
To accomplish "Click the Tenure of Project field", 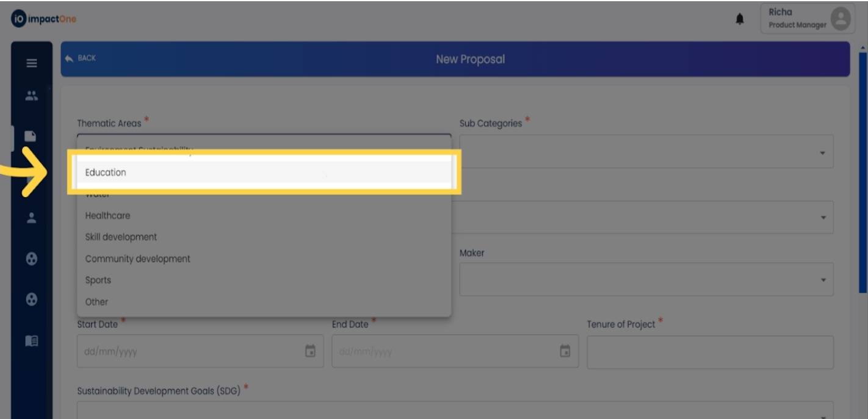I will pos(709,352).
